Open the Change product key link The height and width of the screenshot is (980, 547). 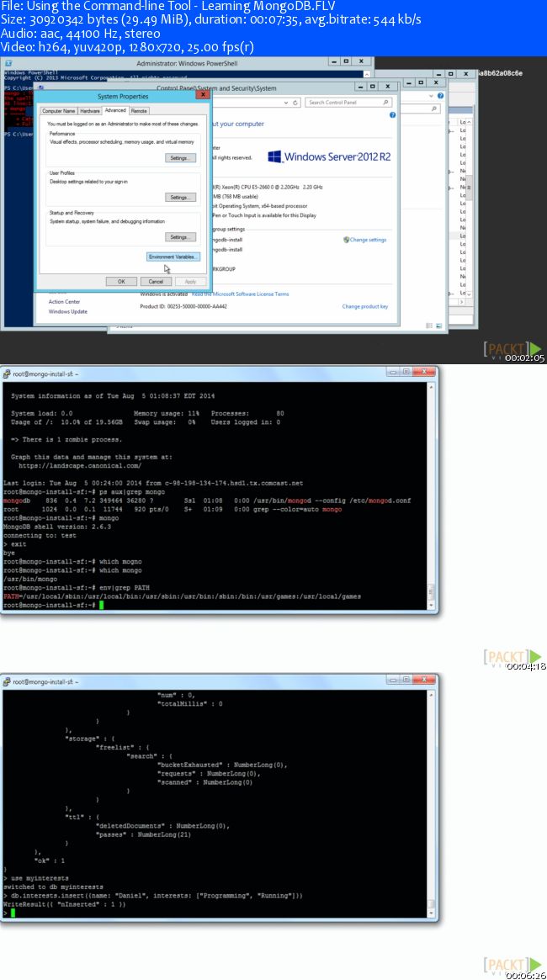365,306
